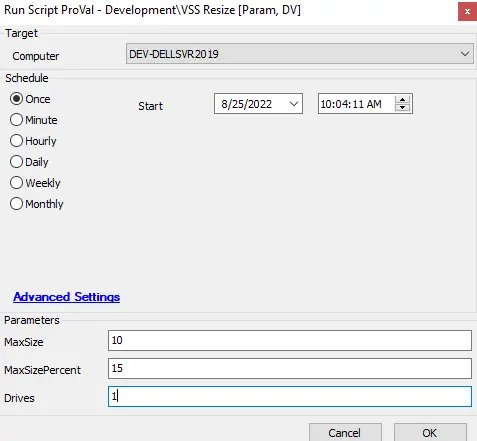The height and width of the screenshot is (441, 477).
Task: Confirm the script run with OK
Action: [x=430, y=433]
